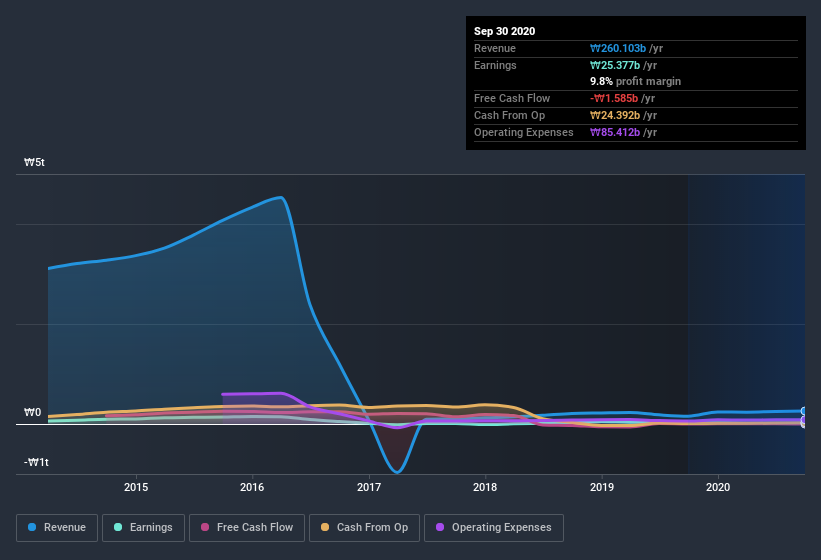Hide the Operating Expenses series via legend label
Screen dimensions: 821x560
pyautogui.click(x=501, y=527)
